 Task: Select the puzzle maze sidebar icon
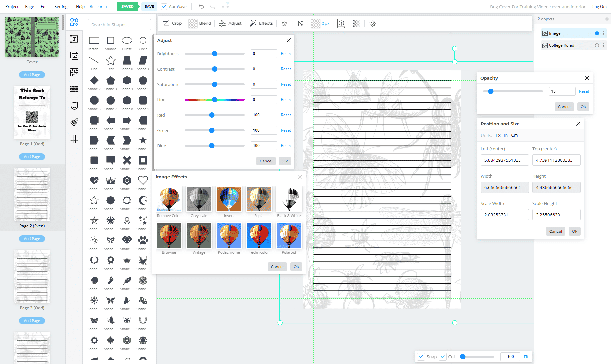tap(74, 72)
